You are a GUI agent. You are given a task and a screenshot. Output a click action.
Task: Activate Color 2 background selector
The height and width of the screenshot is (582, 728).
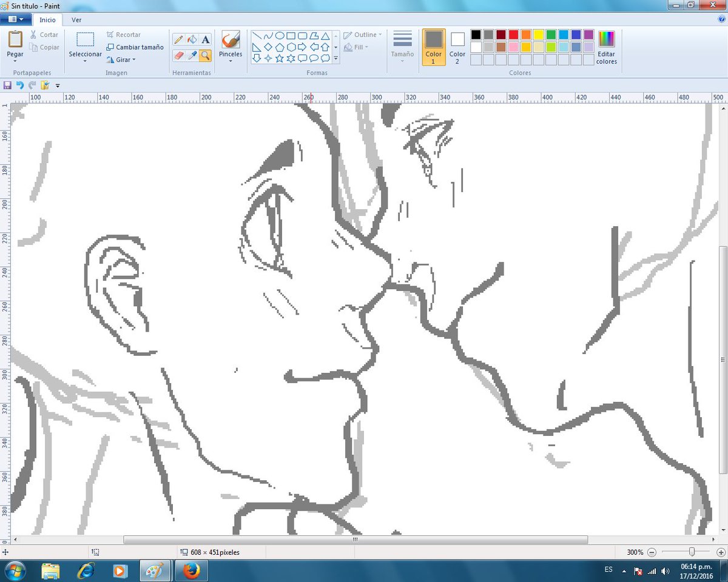pyautogui.click(x=457, y=47)
